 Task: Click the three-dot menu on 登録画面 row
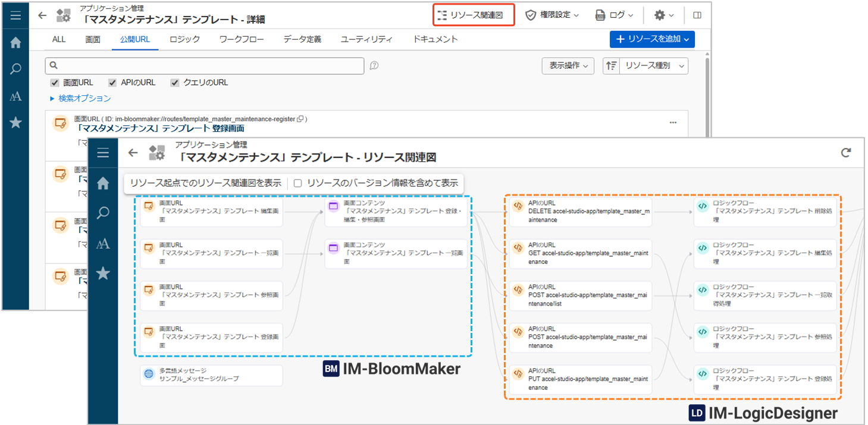click(673, 122)
